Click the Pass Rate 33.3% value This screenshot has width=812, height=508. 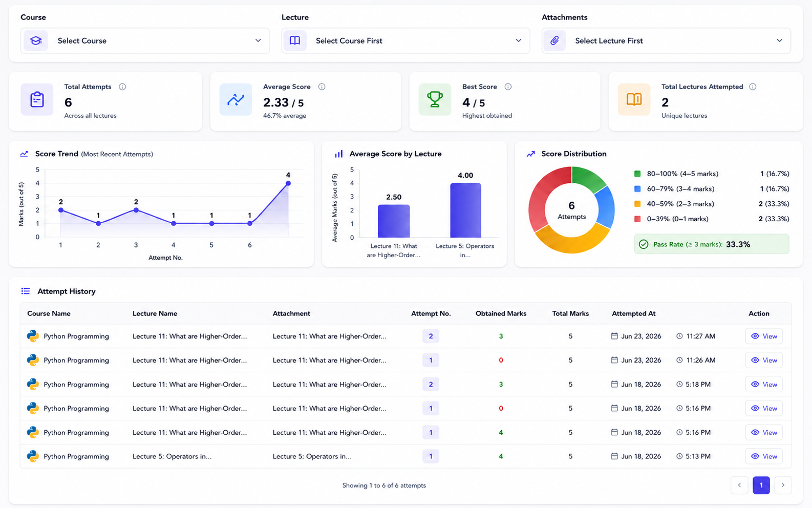(x=738, y=244)
